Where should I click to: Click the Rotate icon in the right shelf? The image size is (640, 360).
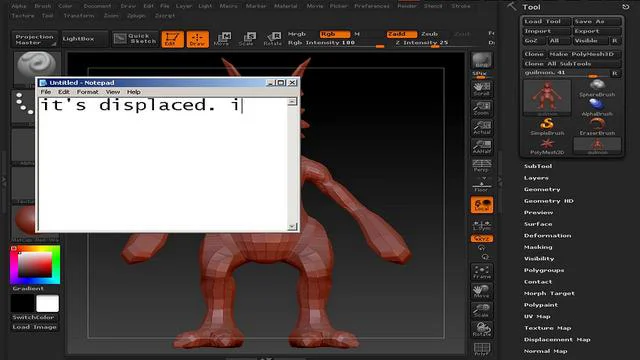click(482, 329)
